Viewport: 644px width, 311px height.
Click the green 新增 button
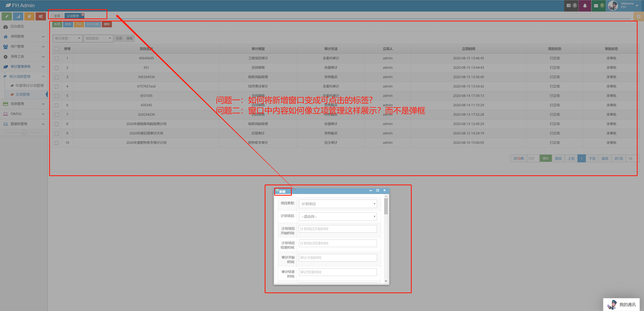pyautogui.click(x=57, y=24)
